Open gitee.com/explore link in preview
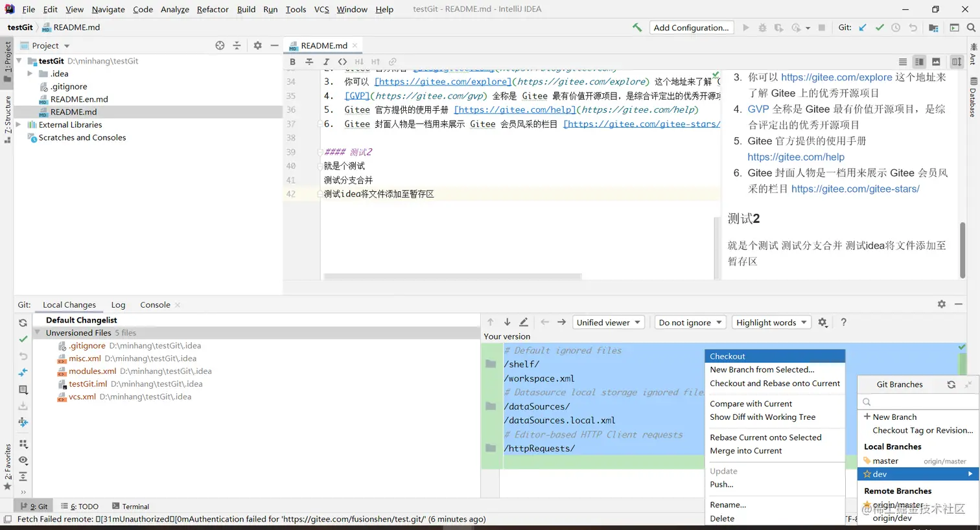Viewport: 980px width, 530px height. (x=837, y=77)
